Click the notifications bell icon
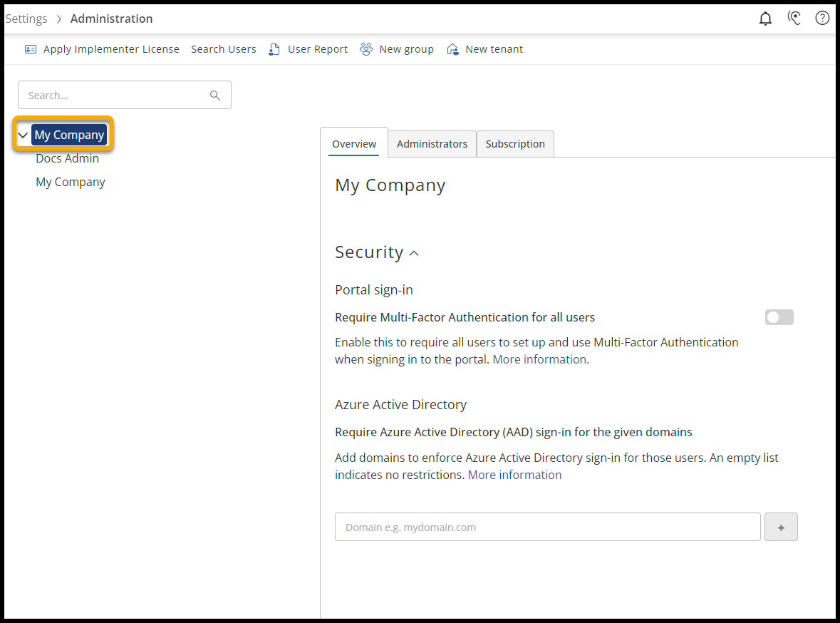Image resolution: width=840 pixels, height=623 pixels. tap(765, 19)
